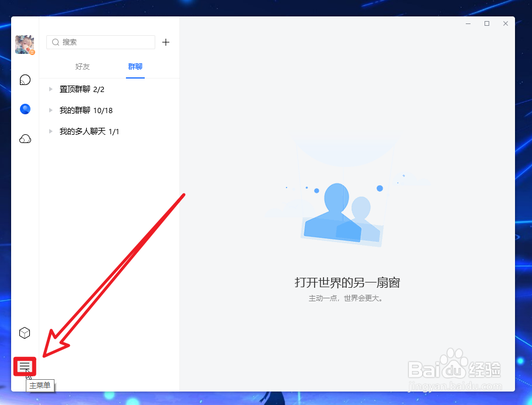Open your profile avatar

pyautogui.click(x=24, y=44)
